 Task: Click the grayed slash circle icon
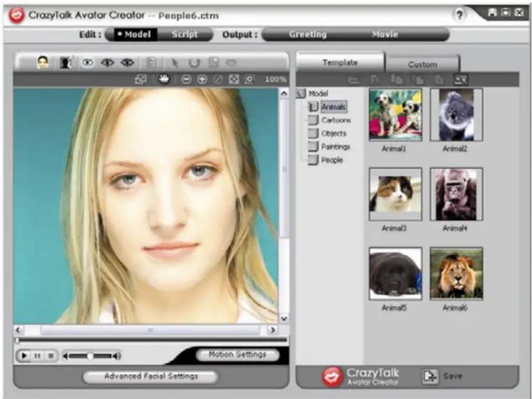pos(218,80)
